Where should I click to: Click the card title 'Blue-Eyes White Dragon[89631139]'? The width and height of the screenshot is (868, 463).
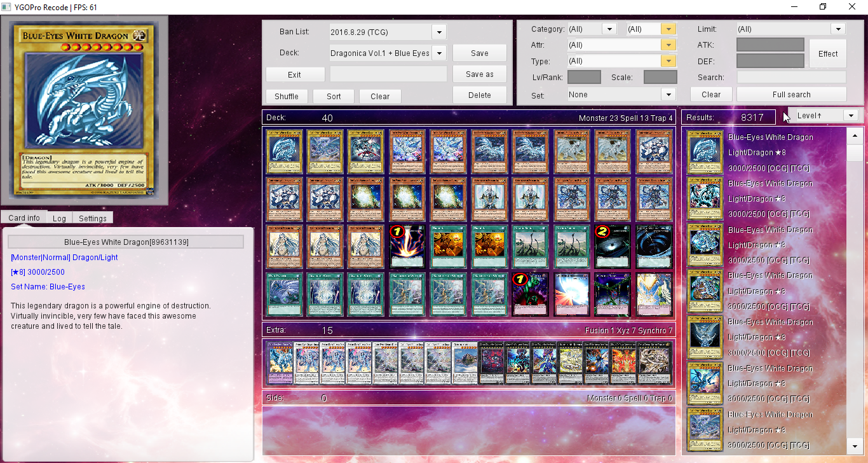click(126, 242)
